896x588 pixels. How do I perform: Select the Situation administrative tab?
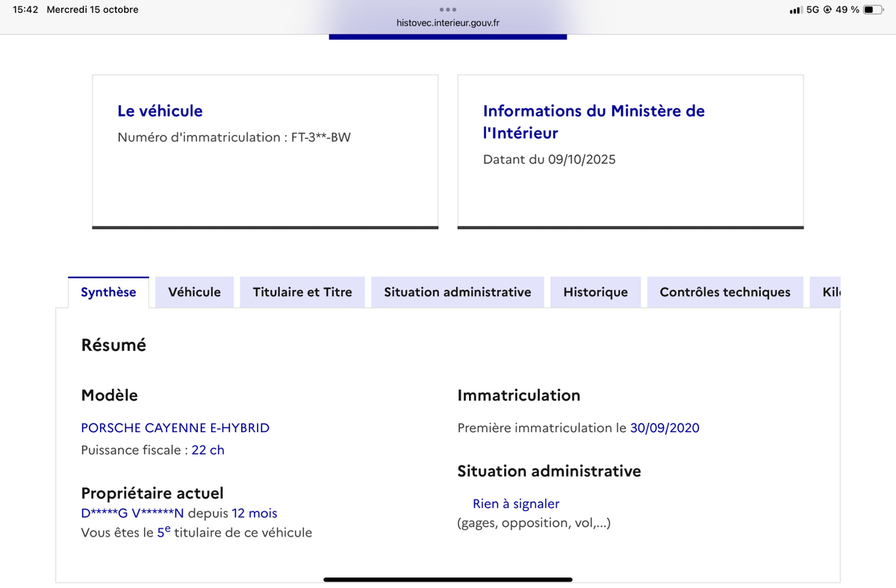(458, 292)
